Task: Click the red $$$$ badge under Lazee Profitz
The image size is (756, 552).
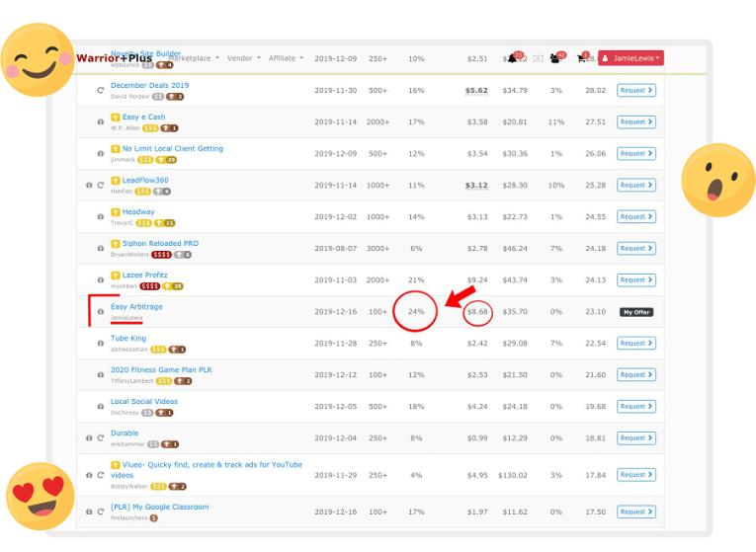Action: 149,286
